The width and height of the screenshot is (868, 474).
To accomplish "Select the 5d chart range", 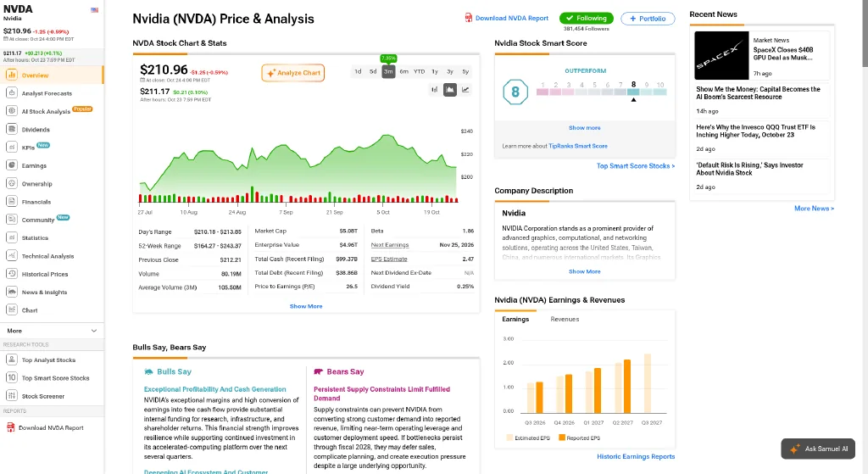I will (x=373, y=71).
